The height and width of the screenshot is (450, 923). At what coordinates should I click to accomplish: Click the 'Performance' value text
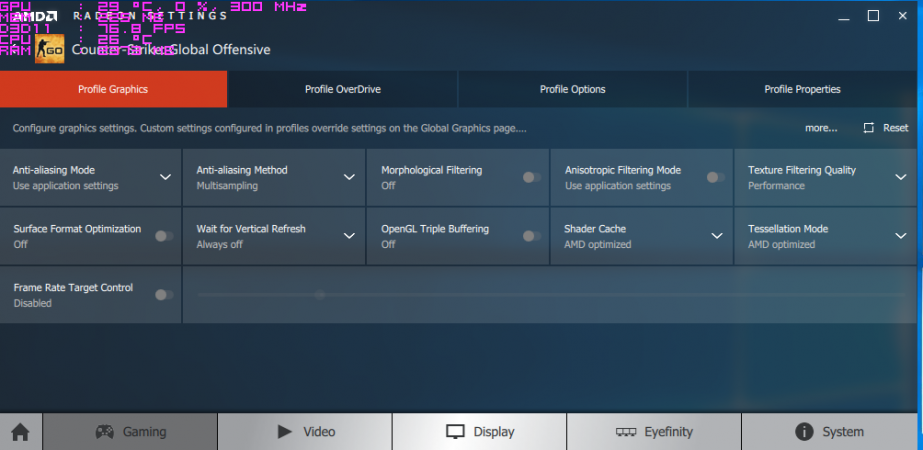(x=776, y=186)
